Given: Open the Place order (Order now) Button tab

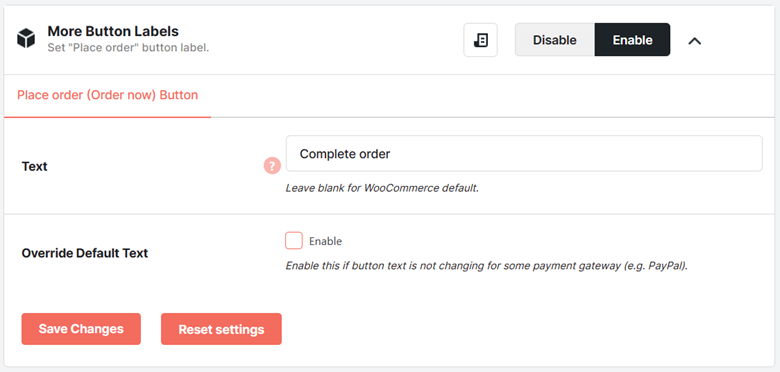Looking at the screenshot, I should click(107, 95).
